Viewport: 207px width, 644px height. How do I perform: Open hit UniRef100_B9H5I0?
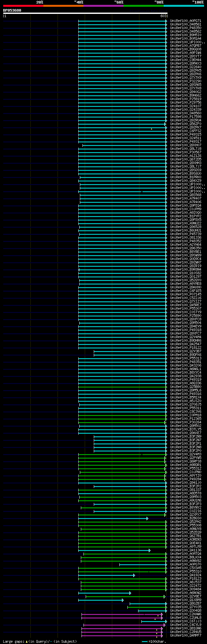[x=186, y=35]
